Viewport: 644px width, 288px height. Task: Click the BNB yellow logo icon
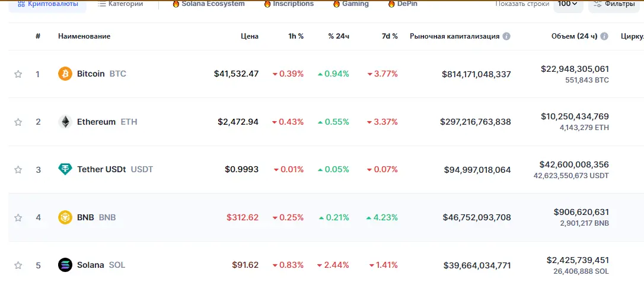(65, 217)
